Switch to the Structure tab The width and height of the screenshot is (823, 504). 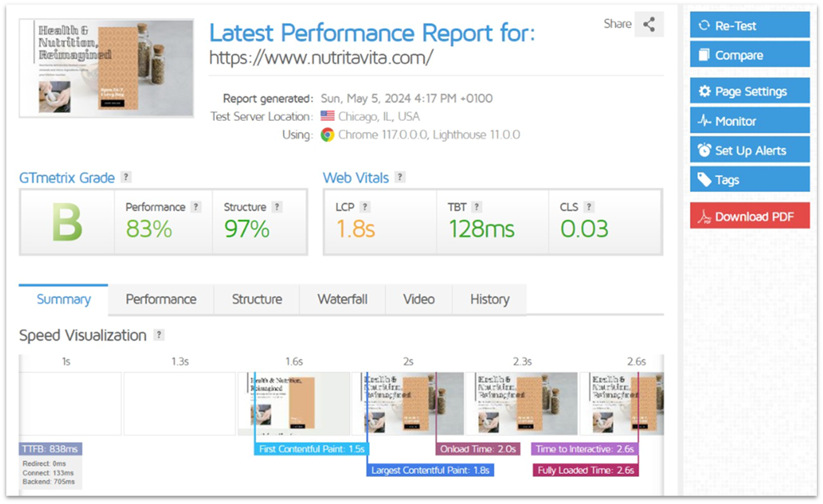[257, 300]
